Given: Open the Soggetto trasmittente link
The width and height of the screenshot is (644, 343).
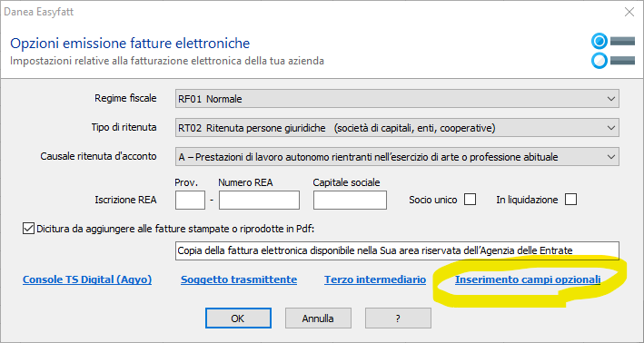Looking at the screenshot, I should point(239,279).
